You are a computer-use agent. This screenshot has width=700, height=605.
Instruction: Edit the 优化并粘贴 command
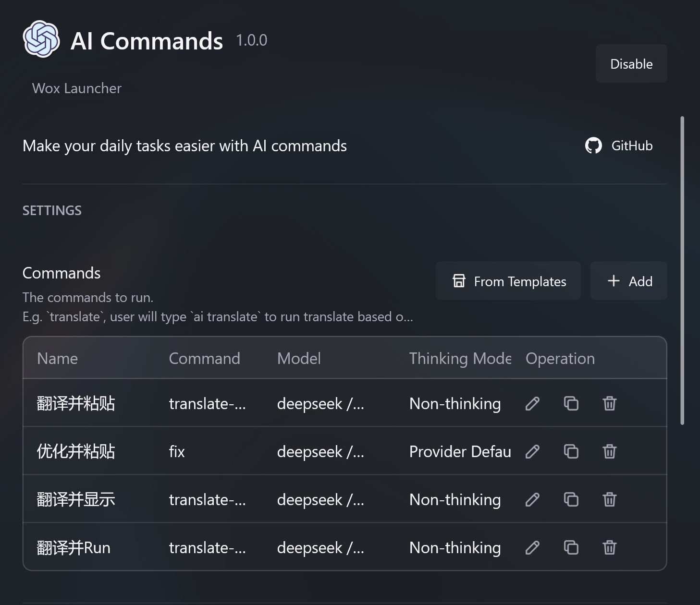[532, 451]
